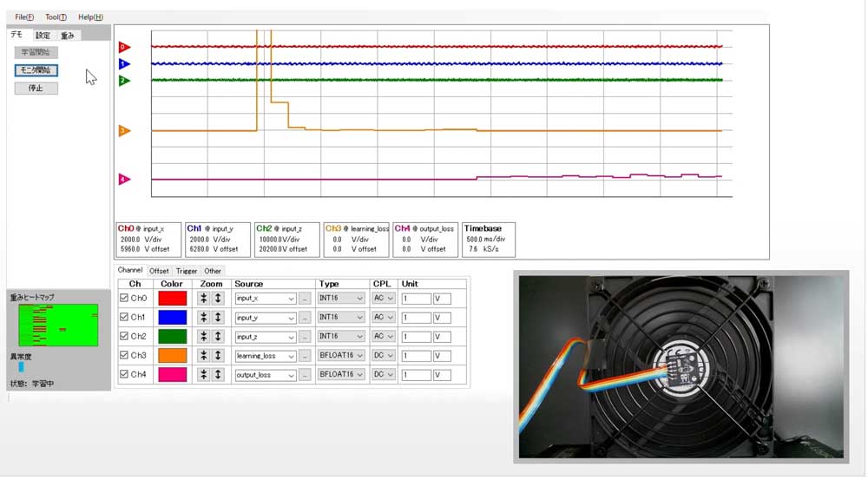Open the Tool menu

[x=56, y=17]
